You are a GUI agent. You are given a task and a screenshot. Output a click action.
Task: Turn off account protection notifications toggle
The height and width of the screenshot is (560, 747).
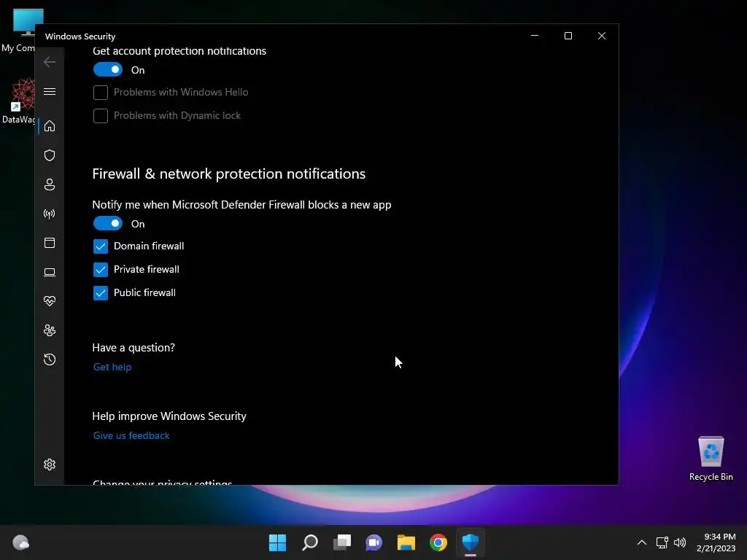108,69
